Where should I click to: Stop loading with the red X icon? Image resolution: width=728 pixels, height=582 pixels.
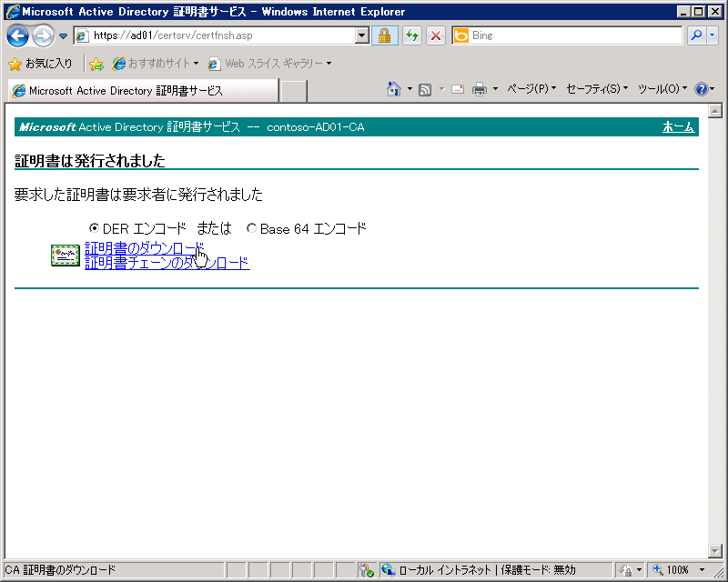coord(436,35)
